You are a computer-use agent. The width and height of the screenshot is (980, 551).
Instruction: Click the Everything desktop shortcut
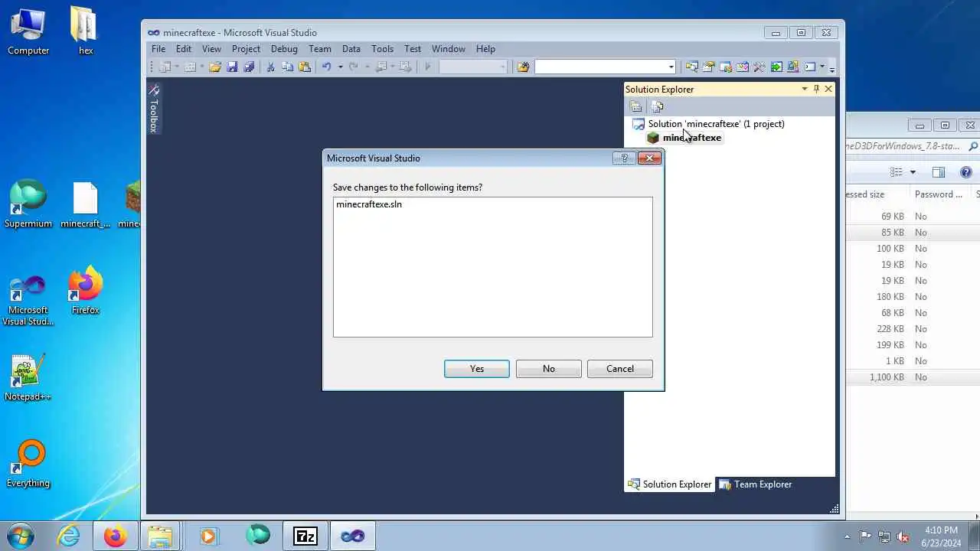(x=28, y=465)
